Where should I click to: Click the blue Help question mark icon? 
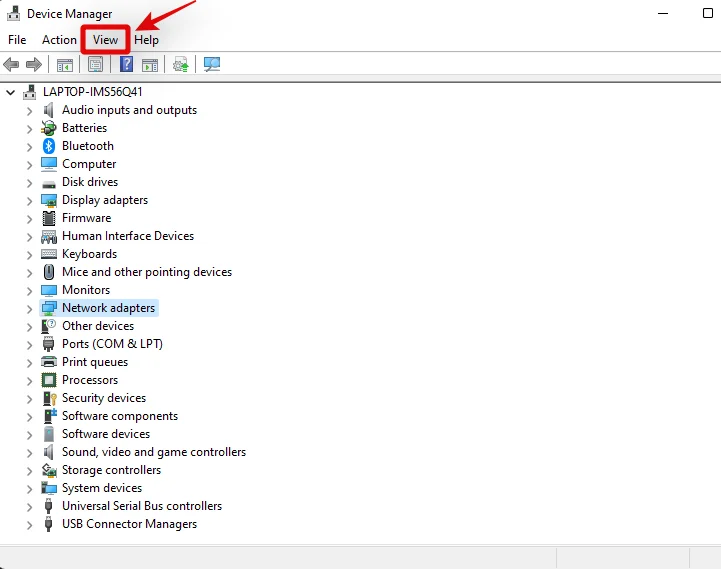pos(126,64)
